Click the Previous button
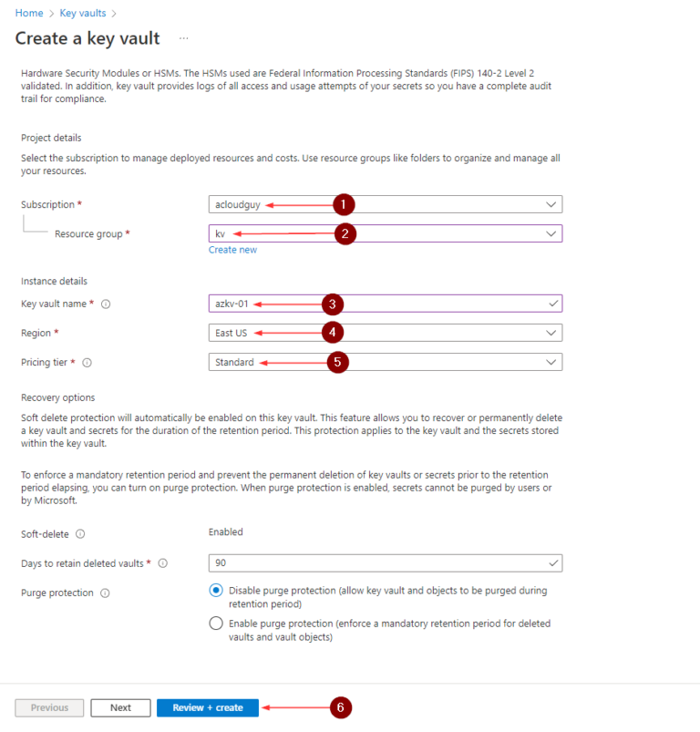 [x=50, y=707]
